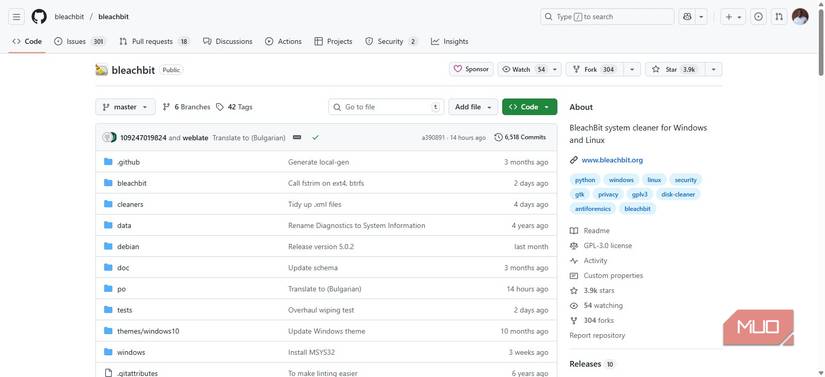This screenshot has height=377, width=825.
Task: Click the antiforensics topic tag
Action: 592,209
